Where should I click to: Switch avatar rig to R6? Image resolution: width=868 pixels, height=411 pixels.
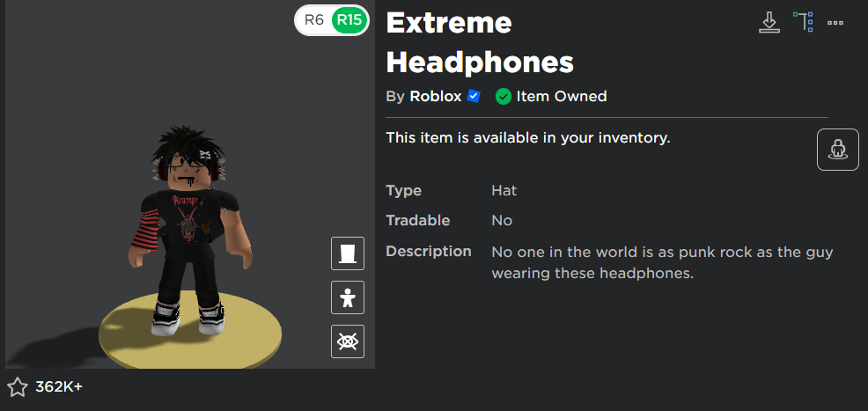(314, 20)
